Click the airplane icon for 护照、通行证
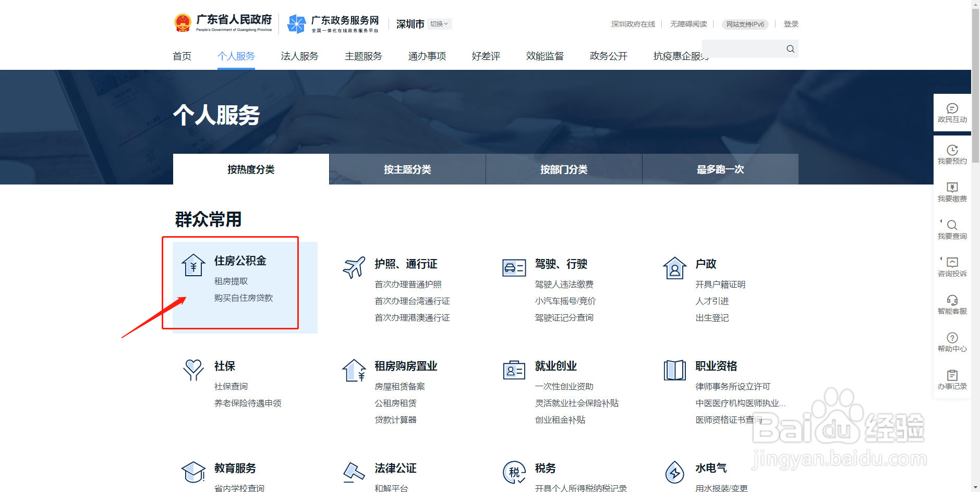Viewport: 980px width, 492px height. pos(354,267)
